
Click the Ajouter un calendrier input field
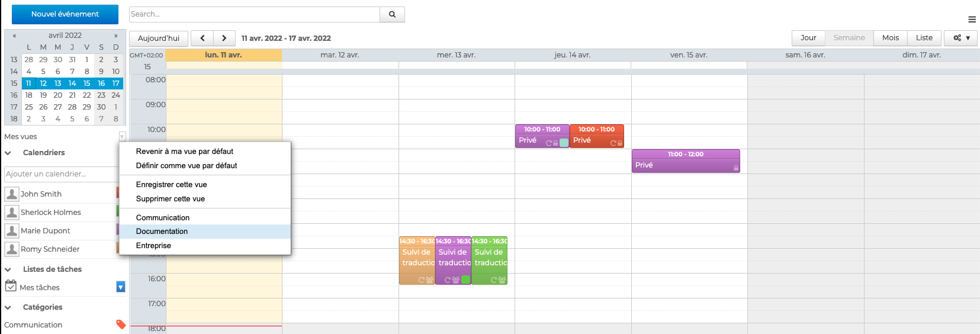coord(61,174)
